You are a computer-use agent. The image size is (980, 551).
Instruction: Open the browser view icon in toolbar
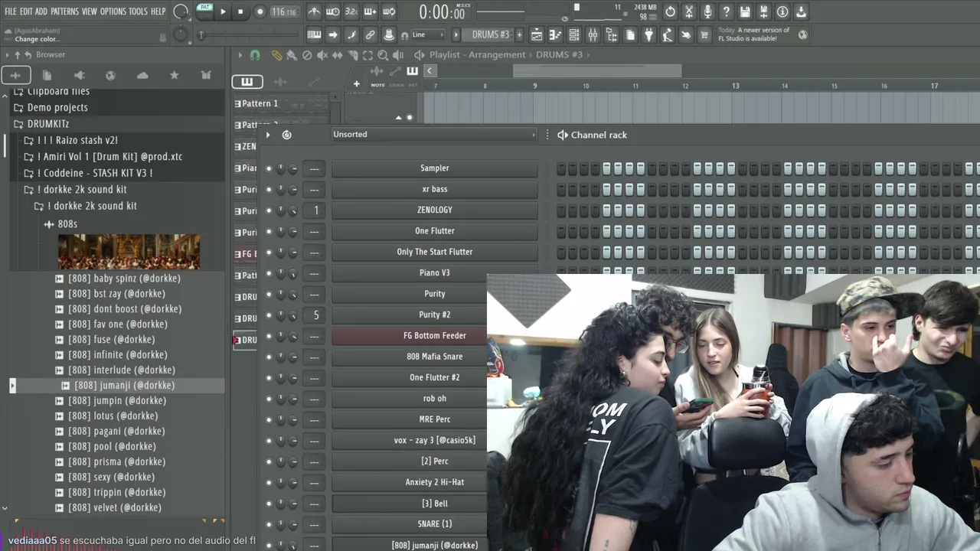tap(611, 35)
